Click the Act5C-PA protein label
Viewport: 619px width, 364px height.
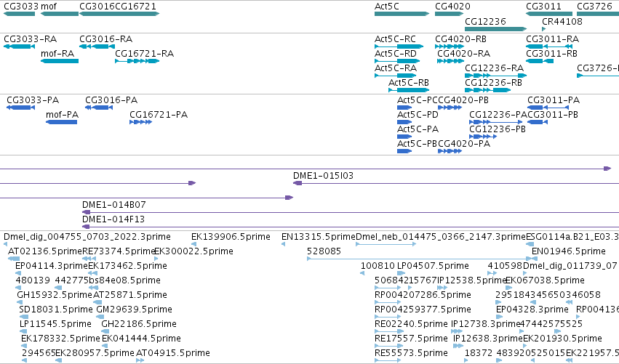tap(418, 129)
